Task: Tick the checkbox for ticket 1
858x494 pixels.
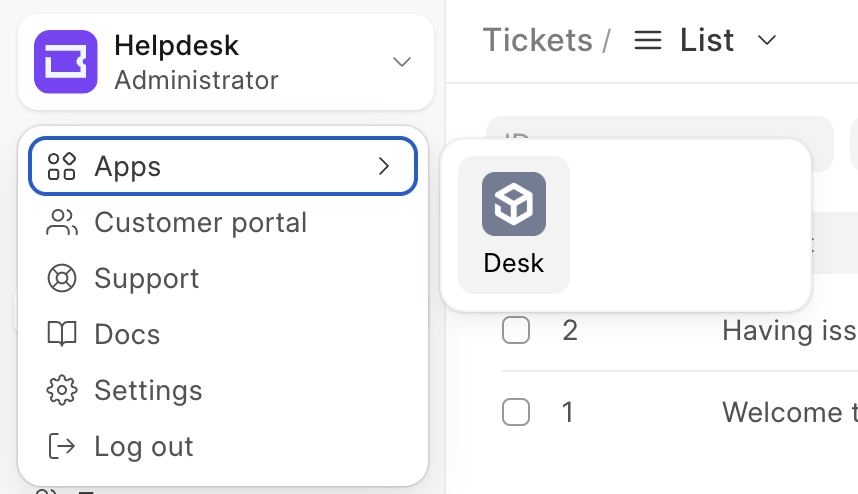Action: (516, 411)
